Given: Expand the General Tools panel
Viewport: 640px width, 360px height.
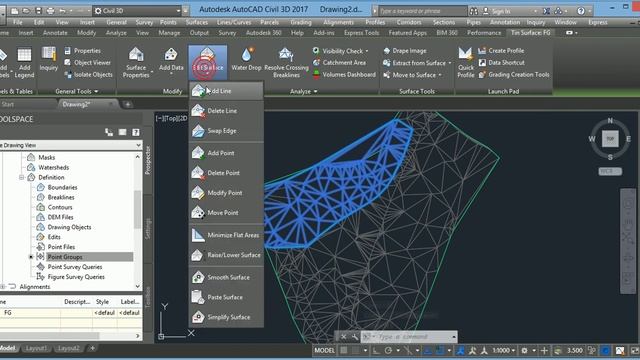Looking at the screenshot, I should point(77,91).
